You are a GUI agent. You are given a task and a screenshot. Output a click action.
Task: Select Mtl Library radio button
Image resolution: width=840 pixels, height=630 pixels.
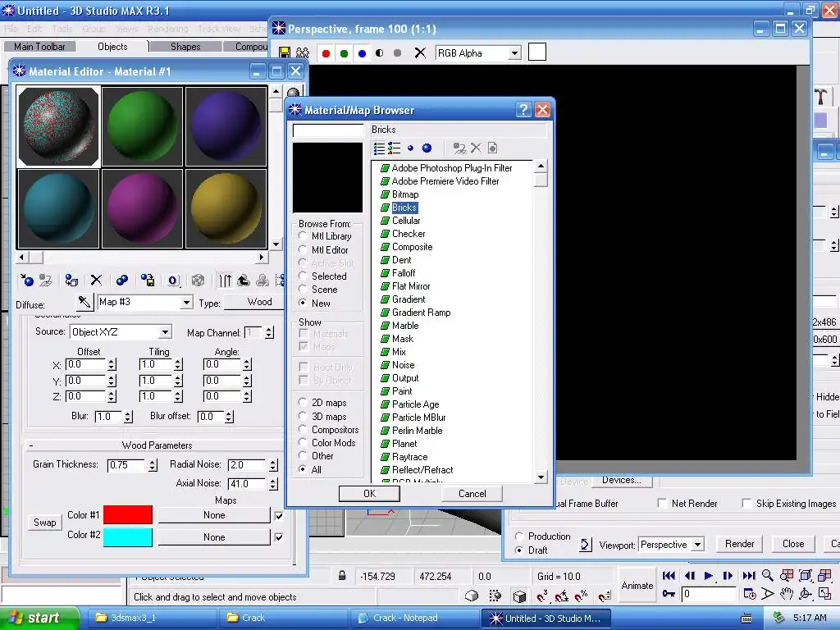[x=303, y=236]
